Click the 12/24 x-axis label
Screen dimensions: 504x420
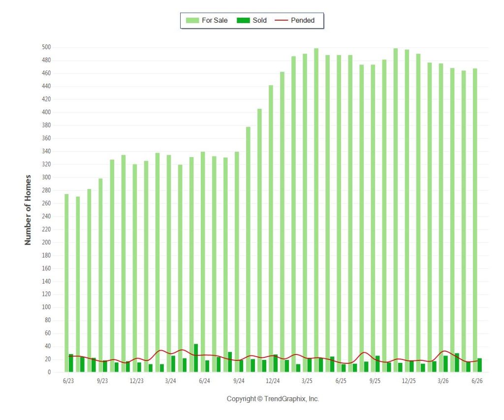(x=273, y=381)
